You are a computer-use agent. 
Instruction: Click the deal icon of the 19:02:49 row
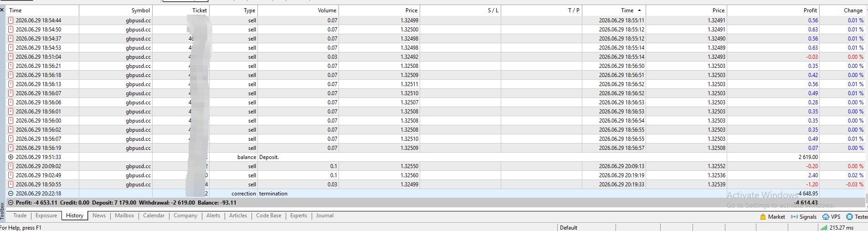[x=11, y=175]
